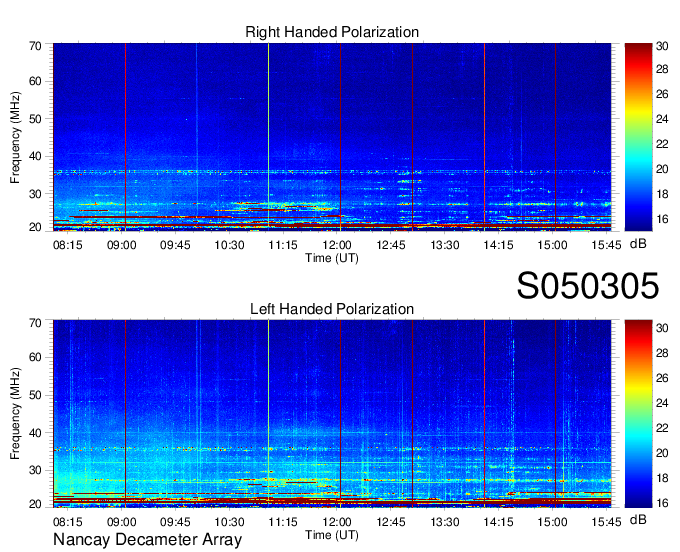Click the "18" value on Left Handed color bar
This screenshot has width=680, height=552.
[662, 478]
